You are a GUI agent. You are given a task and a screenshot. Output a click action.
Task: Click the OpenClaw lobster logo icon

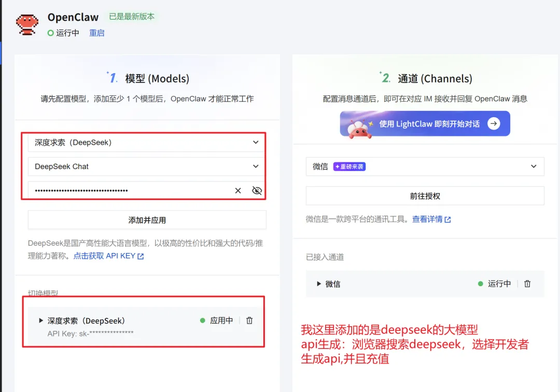click(27, 25)
